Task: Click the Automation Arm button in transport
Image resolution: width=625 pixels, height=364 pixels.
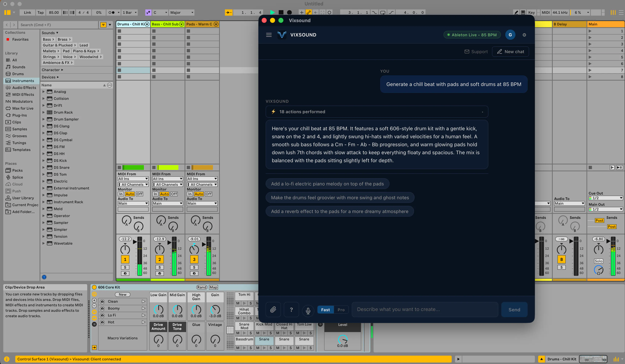Action: point(309,12)
